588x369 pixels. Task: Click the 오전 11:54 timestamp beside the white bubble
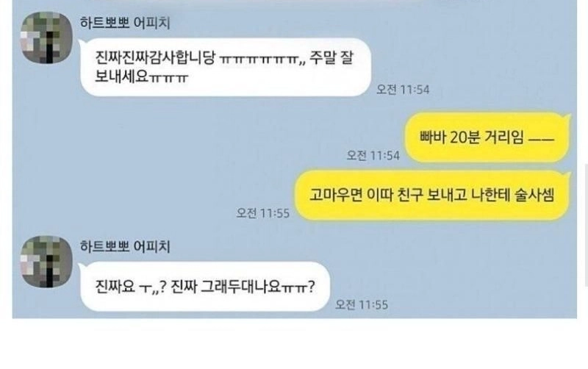point(403,90)
